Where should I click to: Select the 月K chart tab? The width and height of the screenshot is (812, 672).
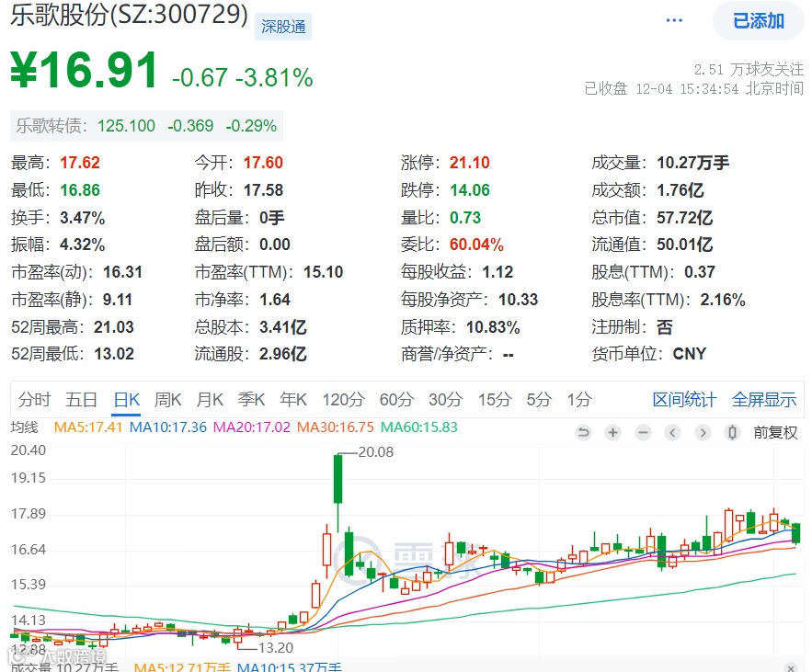[210, 400]
